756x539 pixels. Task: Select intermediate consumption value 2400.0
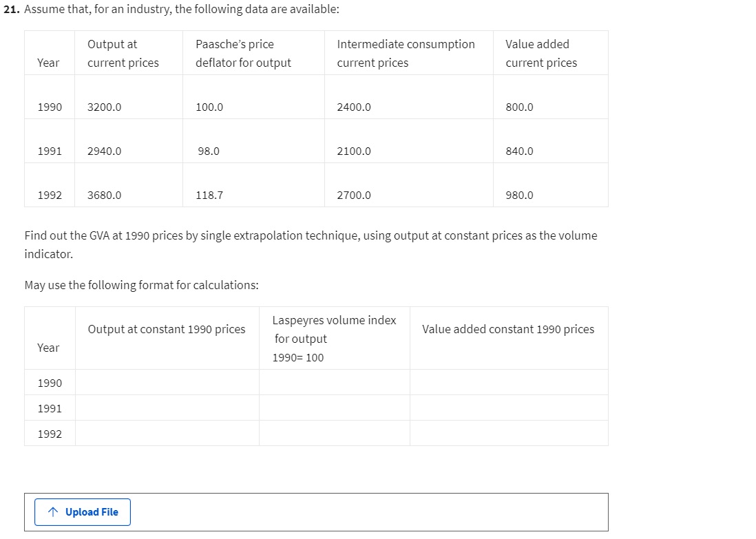point(354,107)
